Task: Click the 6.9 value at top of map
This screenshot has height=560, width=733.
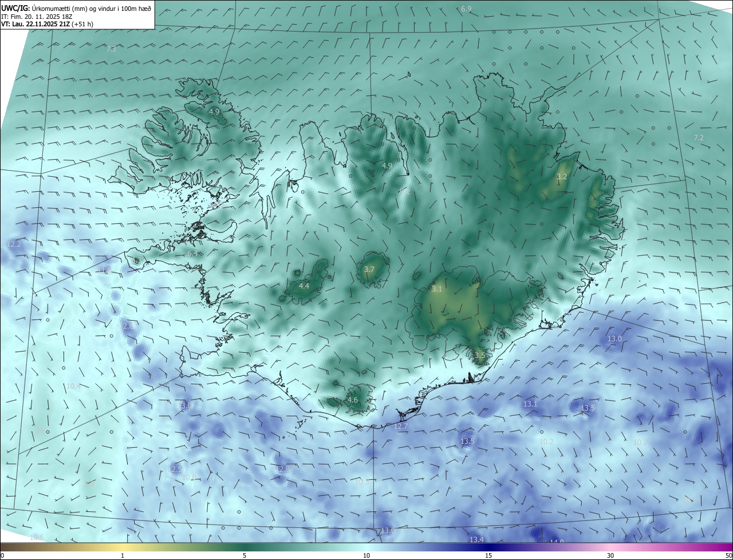Action: pyautogui.click(x=466, y=9)
